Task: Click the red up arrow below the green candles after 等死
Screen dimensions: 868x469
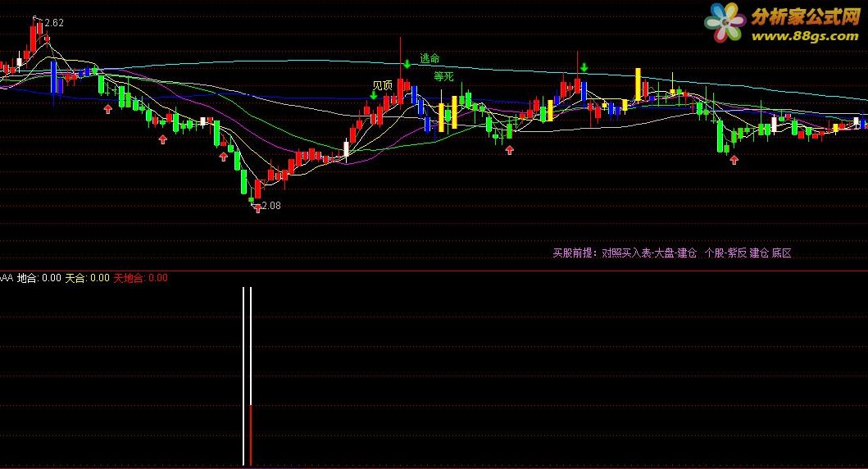Action: pos(510,149)
